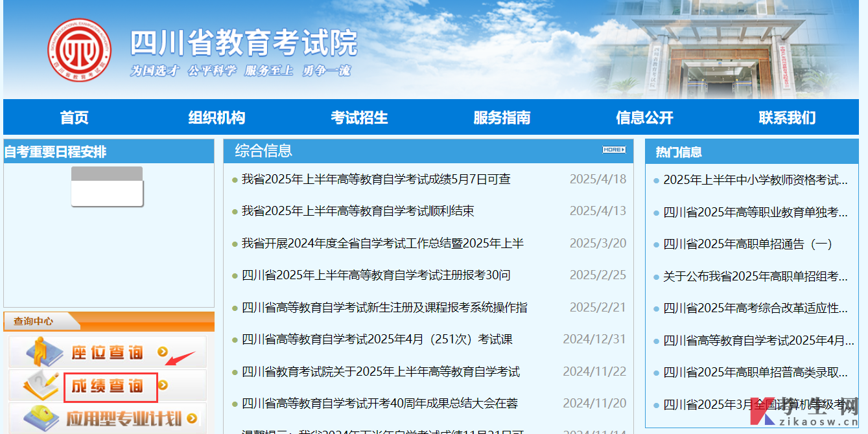Image resolution: width=868 pixels, height=434 pixels.
Task: Open article 我省开展2024年度全省自学考试工作总结
Action: (x=382, y=244)
